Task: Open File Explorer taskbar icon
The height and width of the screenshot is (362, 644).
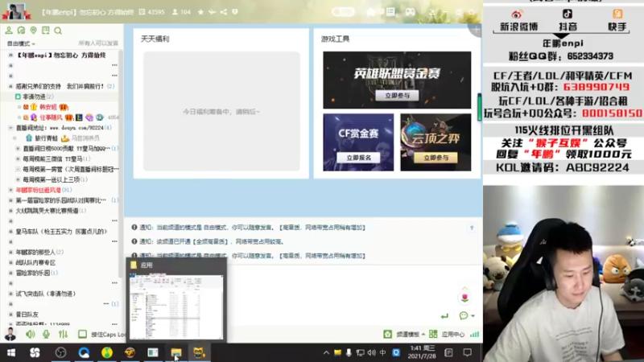Action: pyautogui.click(x=176, y=352)
